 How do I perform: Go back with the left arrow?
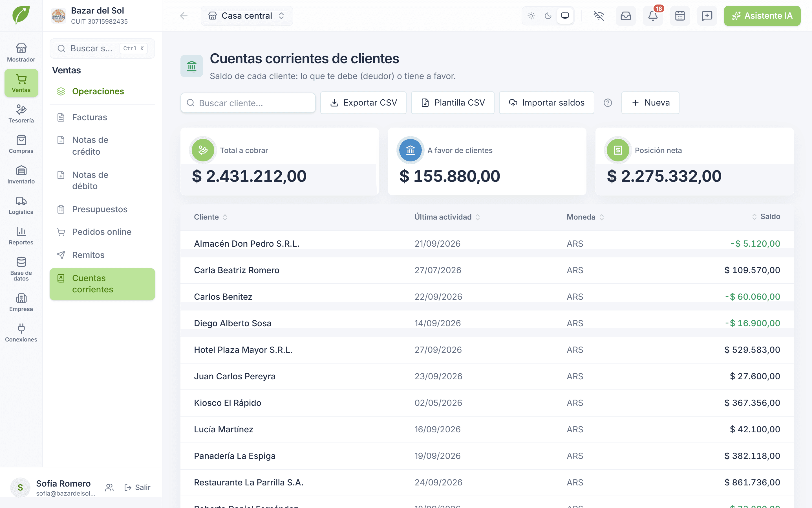(x=184, y=16)
